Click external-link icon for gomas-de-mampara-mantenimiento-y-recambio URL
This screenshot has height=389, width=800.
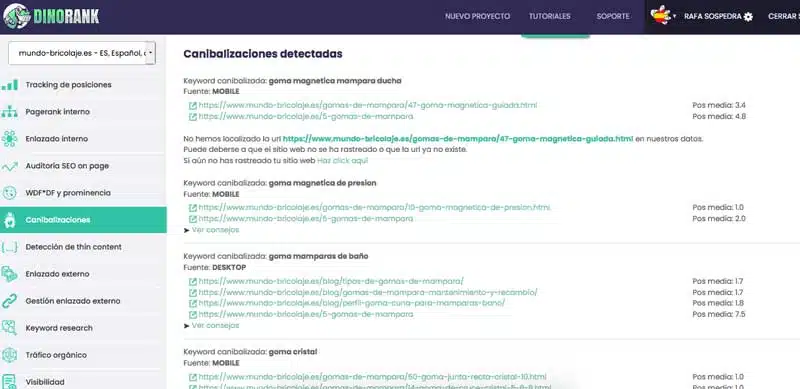point(192,293)
